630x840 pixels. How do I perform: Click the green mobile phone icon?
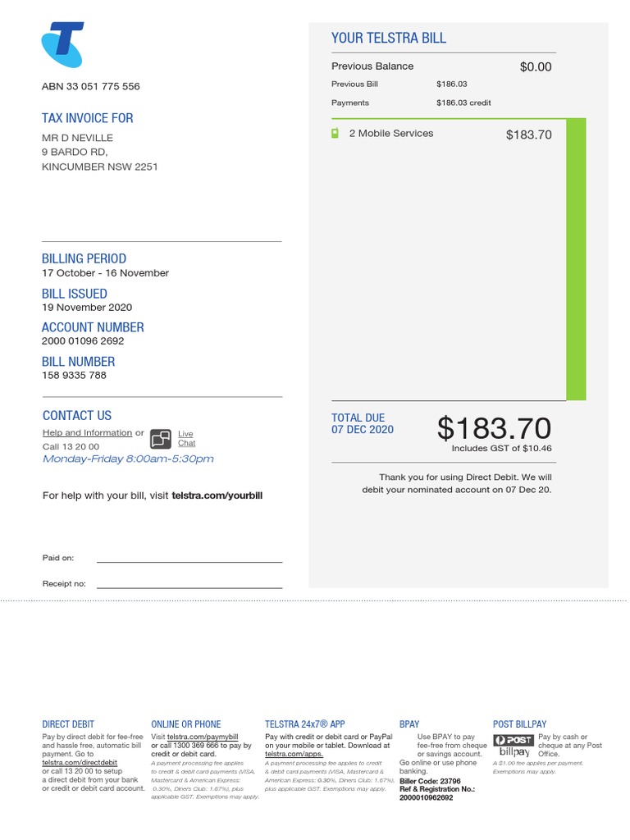335,133
